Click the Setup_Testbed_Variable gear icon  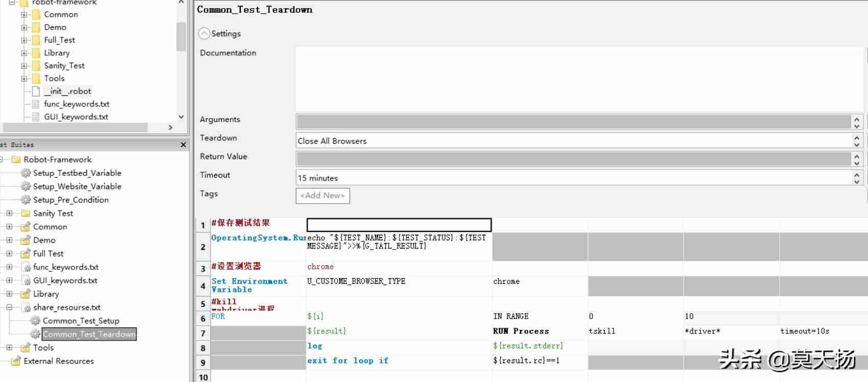click(x=26, y=173)
